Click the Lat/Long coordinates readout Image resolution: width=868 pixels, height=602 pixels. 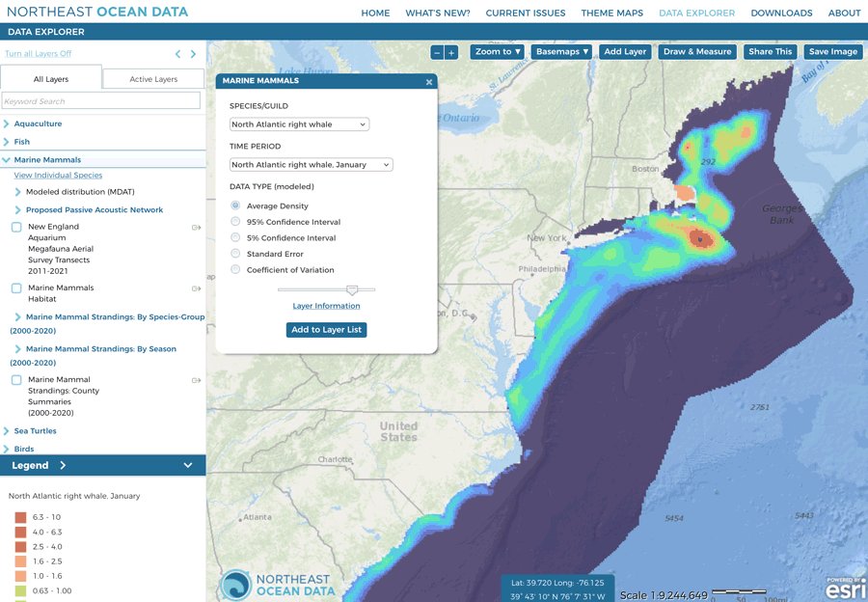(x=557, y=589)
